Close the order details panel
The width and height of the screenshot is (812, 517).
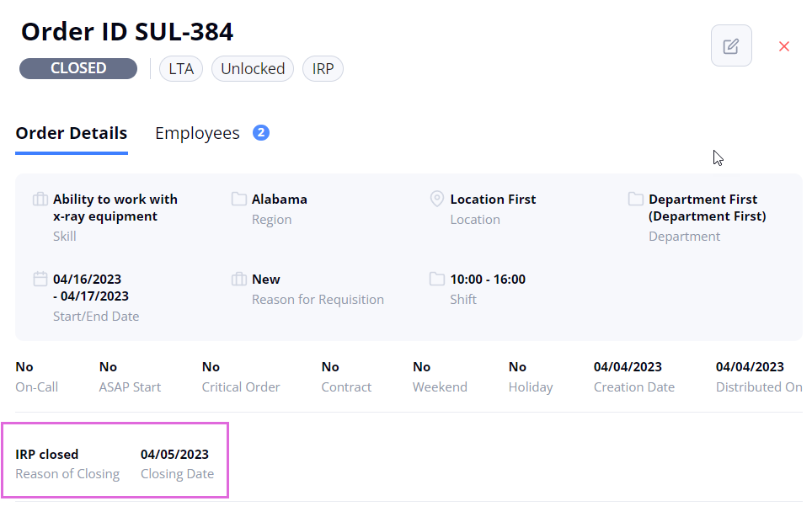pyautogui.click(x=784, y=46)
